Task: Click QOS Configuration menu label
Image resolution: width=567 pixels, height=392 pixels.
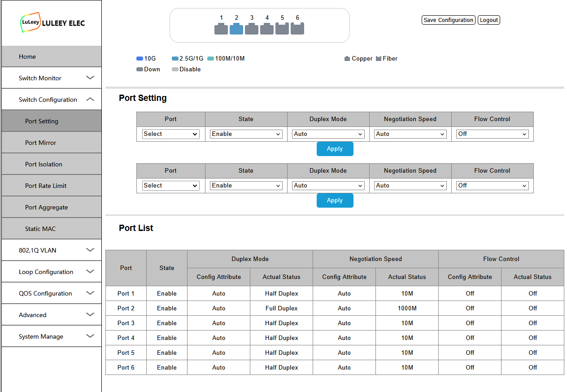Action: [x=45, y=293]
